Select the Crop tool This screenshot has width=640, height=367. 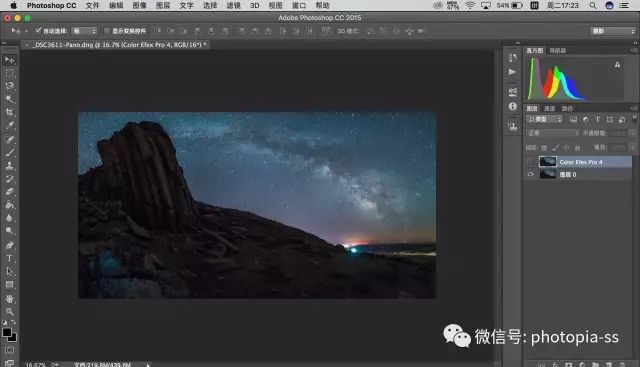pyautogui.click(x=9, y=112)
